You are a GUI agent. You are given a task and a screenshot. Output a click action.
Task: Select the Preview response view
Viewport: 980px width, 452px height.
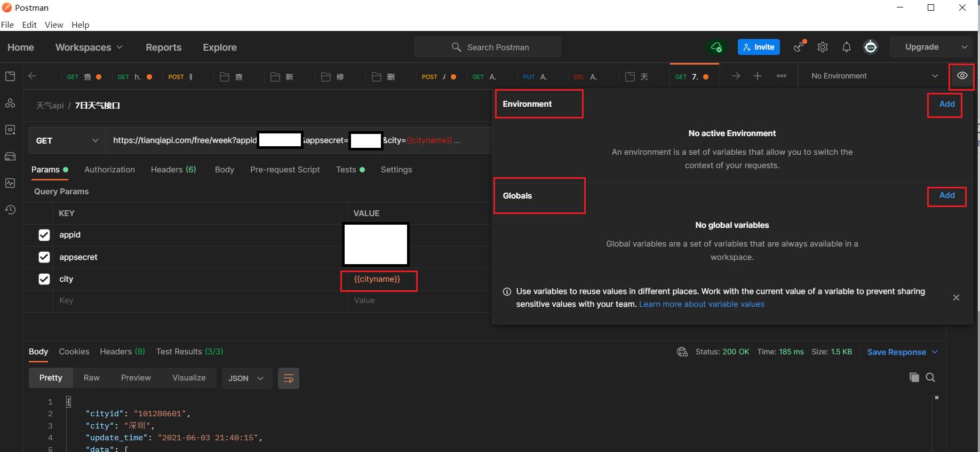(136, 377)
